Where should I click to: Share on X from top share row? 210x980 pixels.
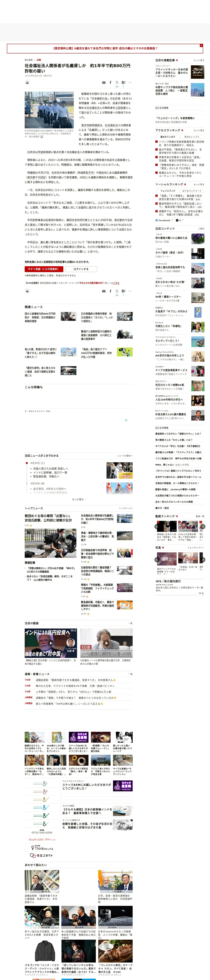click(x=117, y=82)
